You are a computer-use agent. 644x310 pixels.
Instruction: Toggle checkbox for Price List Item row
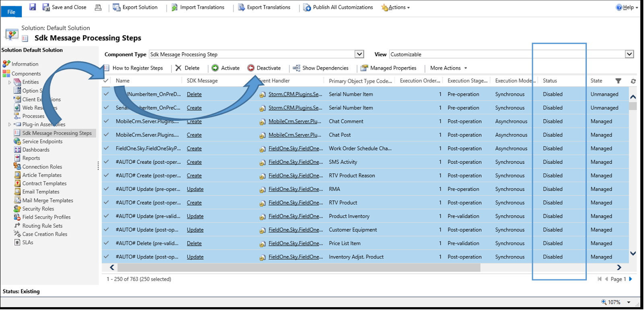pos(106,243)
